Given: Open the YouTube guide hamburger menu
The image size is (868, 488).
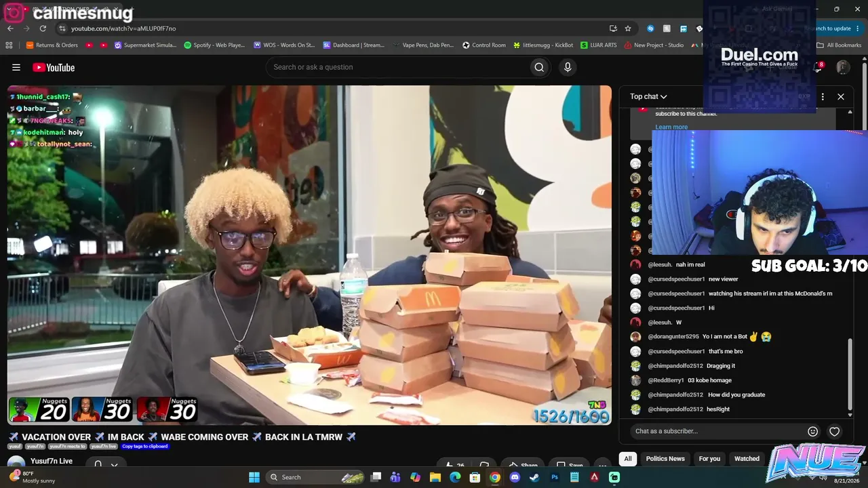Looking at the screenshot, I should [x=16, y=67].
